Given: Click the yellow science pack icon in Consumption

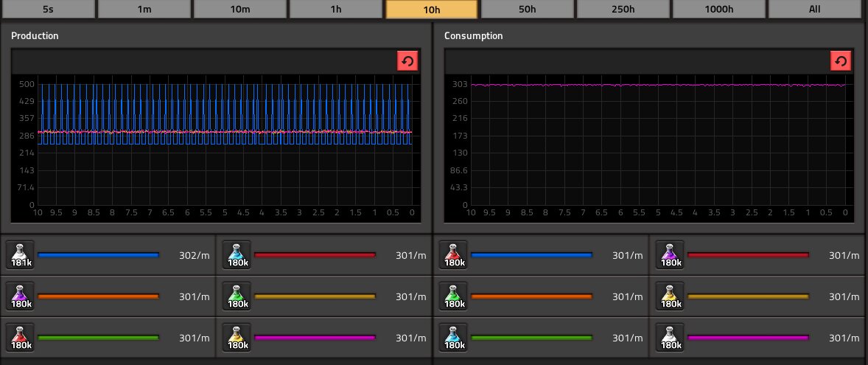Looking at the screenshot, I should 671,296.
